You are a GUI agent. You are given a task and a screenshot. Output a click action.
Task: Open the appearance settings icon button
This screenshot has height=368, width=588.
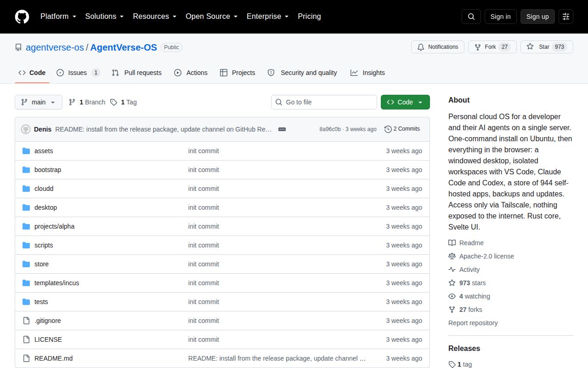click(566, 17)
